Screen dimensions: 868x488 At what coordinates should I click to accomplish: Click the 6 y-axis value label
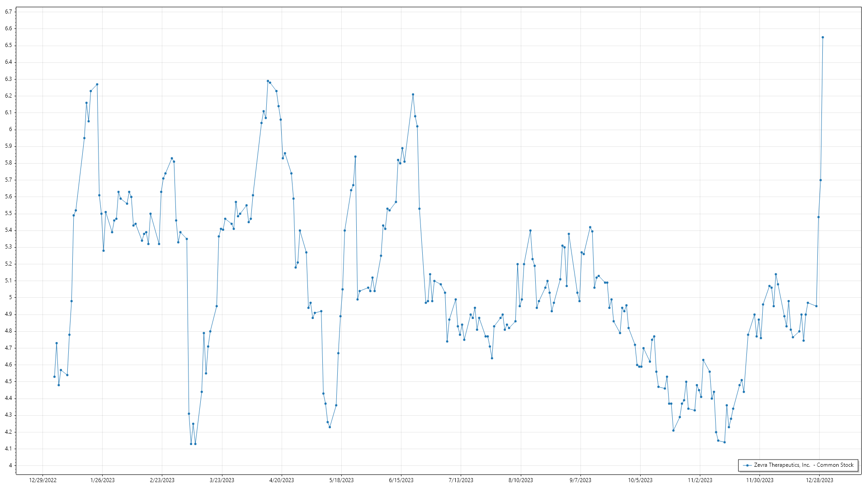pos(10,129)
